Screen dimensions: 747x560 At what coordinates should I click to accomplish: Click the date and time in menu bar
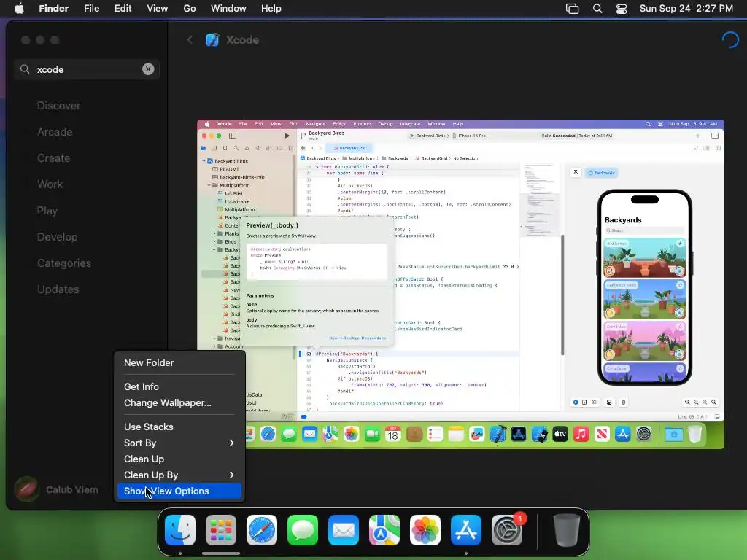pos(686,9)
